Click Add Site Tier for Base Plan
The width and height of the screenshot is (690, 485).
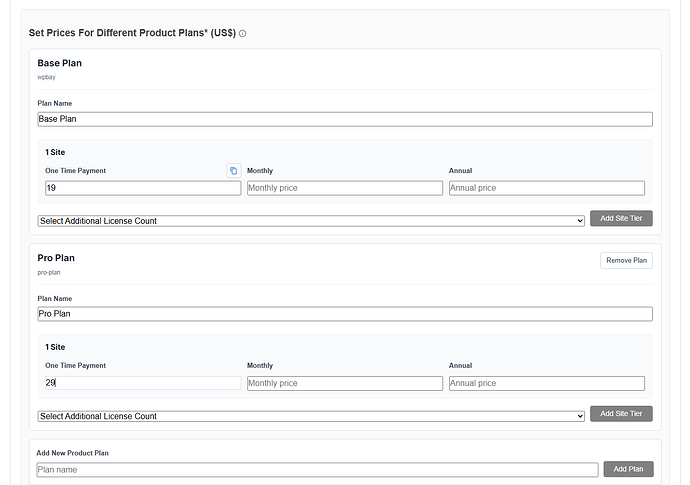[621, 218]
